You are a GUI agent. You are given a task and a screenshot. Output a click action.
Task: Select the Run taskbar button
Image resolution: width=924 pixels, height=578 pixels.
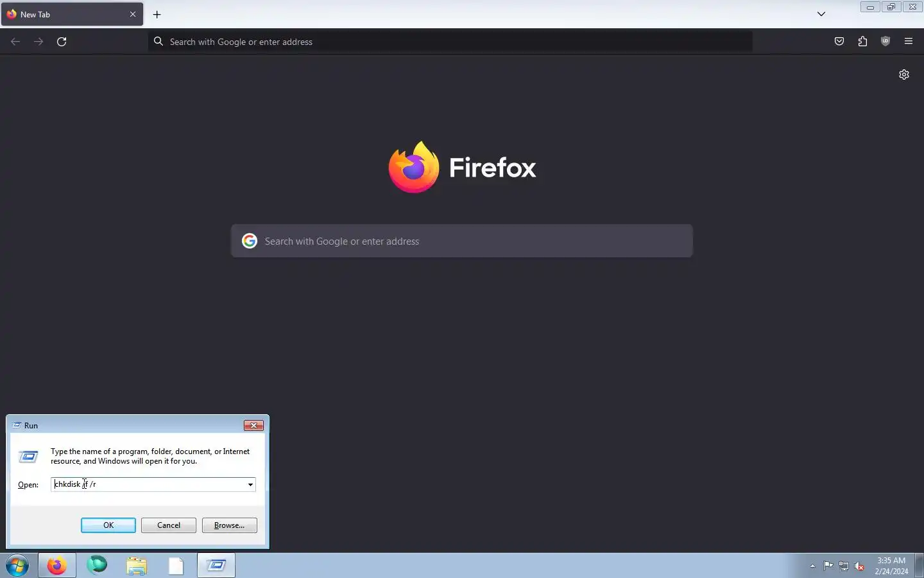click(x=216, y=566)
